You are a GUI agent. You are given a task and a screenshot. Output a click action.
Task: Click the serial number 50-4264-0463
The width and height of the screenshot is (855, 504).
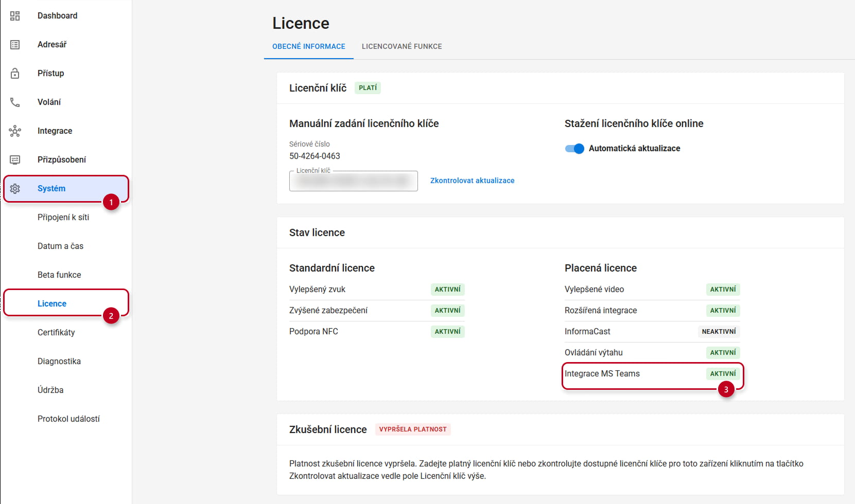point(315,156)
